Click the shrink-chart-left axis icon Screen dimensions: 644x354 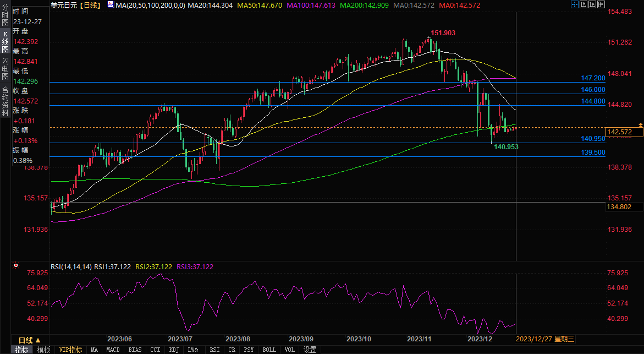[x=584, y=4]
